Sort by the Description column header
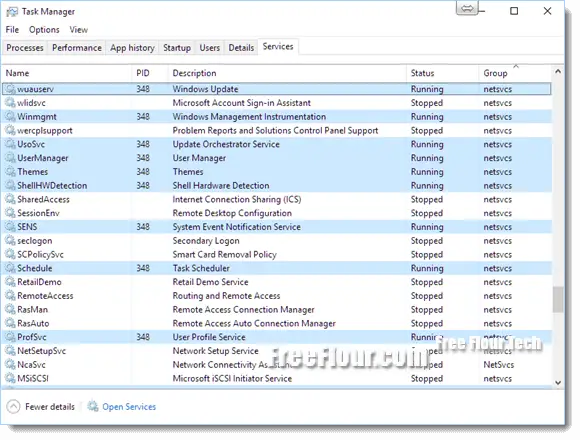This screenshot has height=440, width=580. [x=287, y=73]
